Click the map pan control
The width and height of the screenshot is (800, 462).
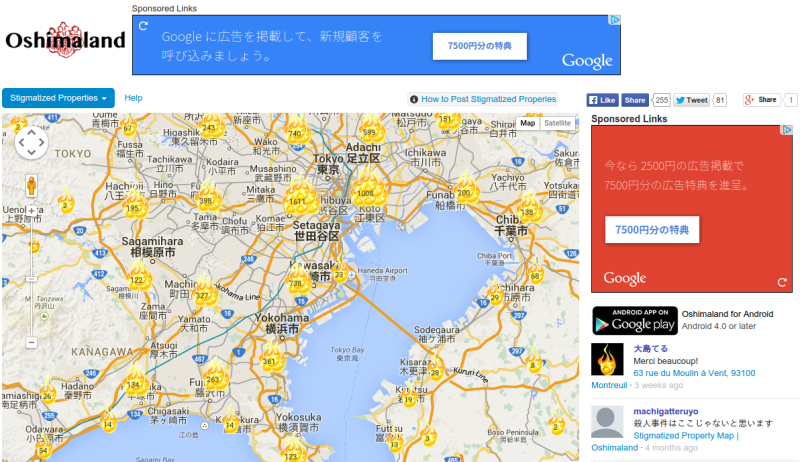[31, 142]
